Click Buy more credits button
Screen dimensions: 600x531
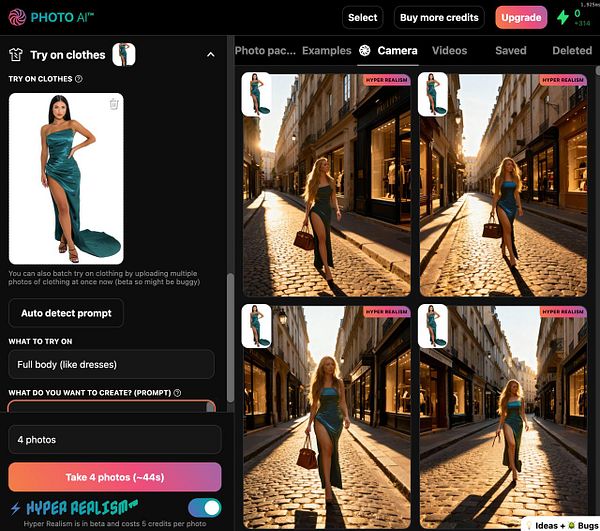coord(439,18)
